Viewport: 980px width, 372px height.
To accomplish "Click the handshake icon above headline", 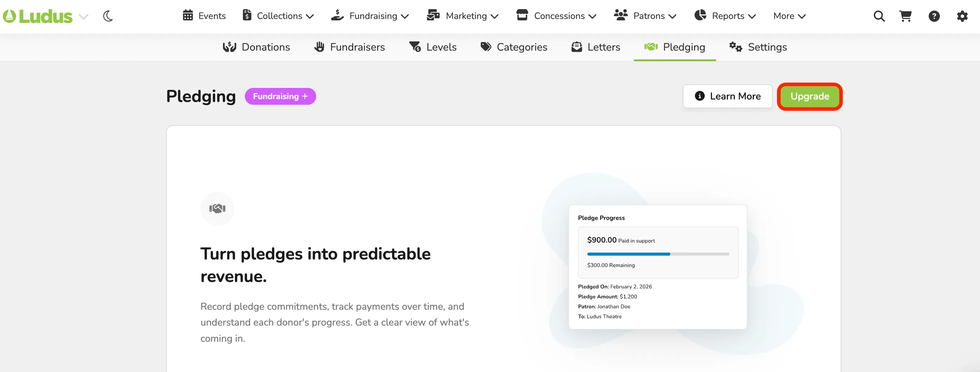I will click(x=217, y=209).
